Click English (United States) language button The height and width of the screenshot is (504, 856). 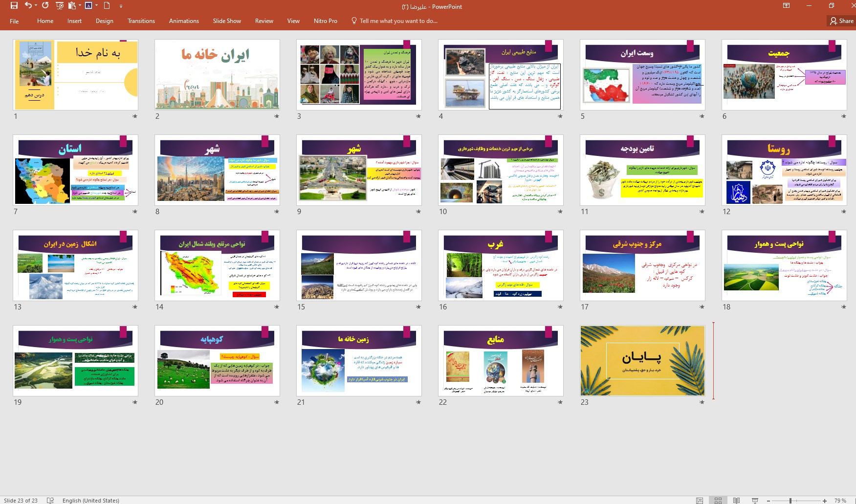90,500
